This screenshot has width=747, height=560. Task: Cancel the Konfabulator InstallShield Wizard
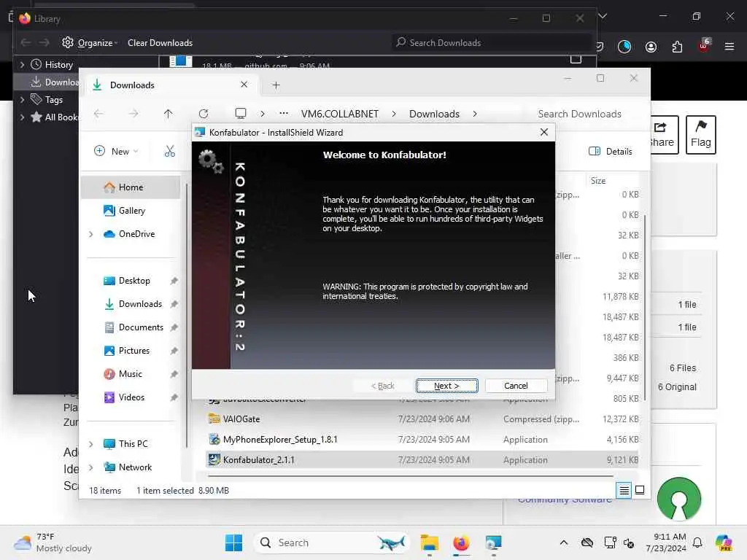click(516, 385)
